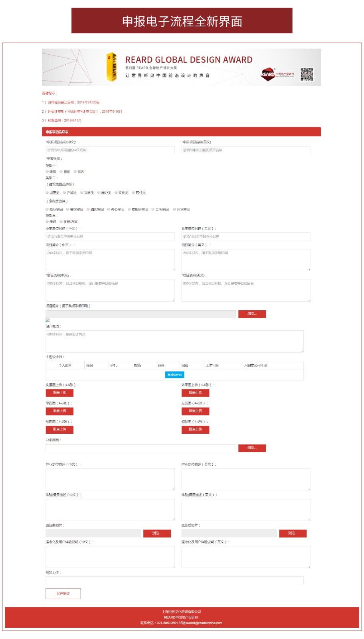
Task: Click the 总平面图 file path field
Action: [x=140, y=448]
